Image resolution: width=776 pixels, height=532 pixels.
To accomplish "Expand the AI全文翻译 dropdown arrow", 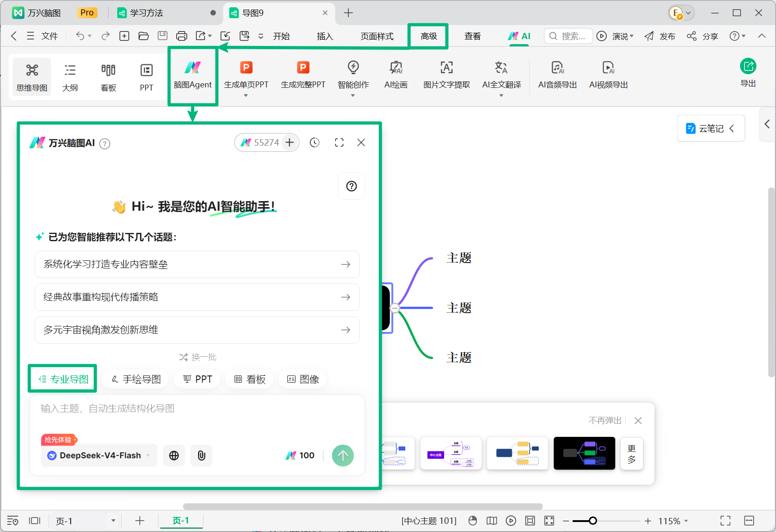I will point(501,96).
